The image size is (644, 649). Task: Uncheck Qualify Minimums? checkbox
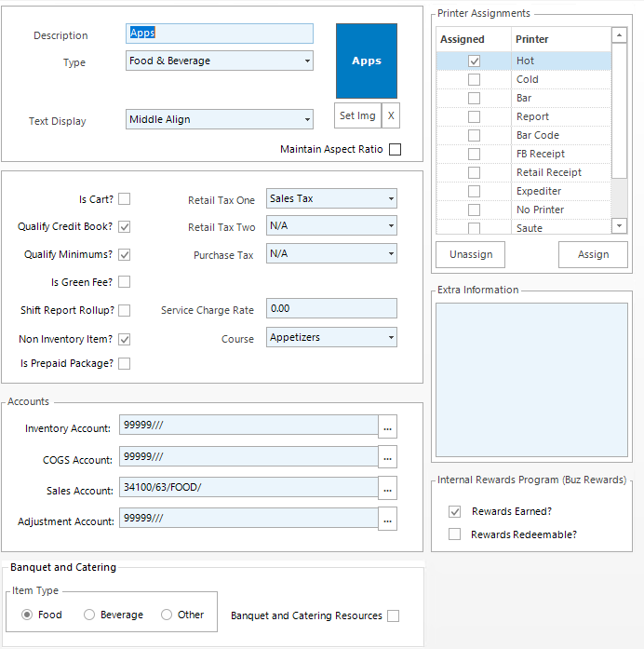124,254
